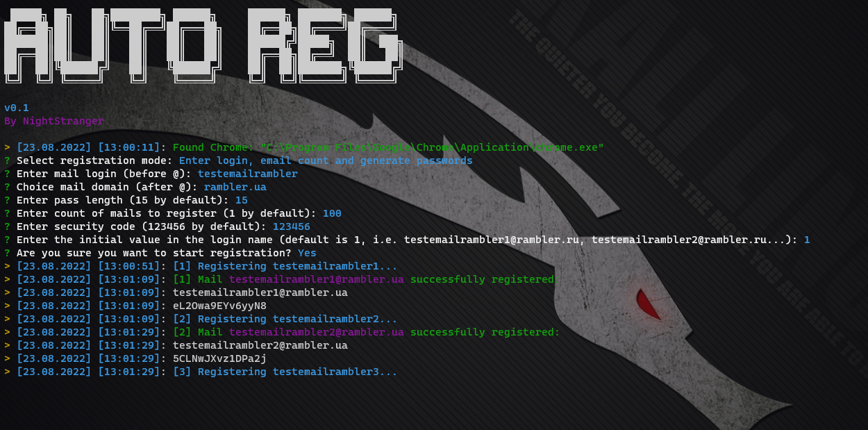Click the '[1] Registering testemailrambler1...' line
The image size is (868, 430).
(285, 266)
